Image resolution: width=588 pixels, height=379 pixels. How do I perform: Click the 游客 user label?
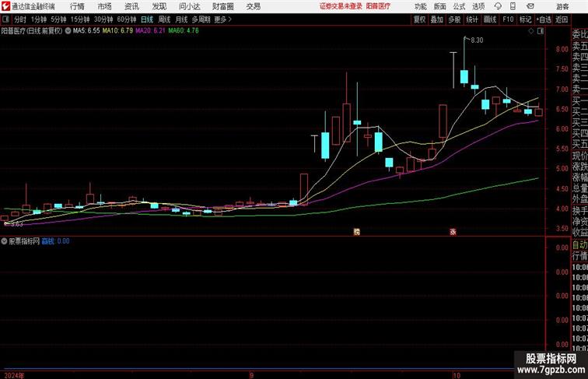coord(562,6)
